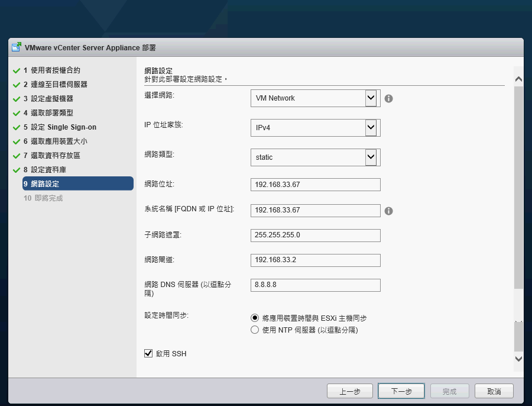The width and height of the screenshot is (532, 406).
Task: Select 使用 NTP 伺服器 radio button
Action: click(254, 330)
